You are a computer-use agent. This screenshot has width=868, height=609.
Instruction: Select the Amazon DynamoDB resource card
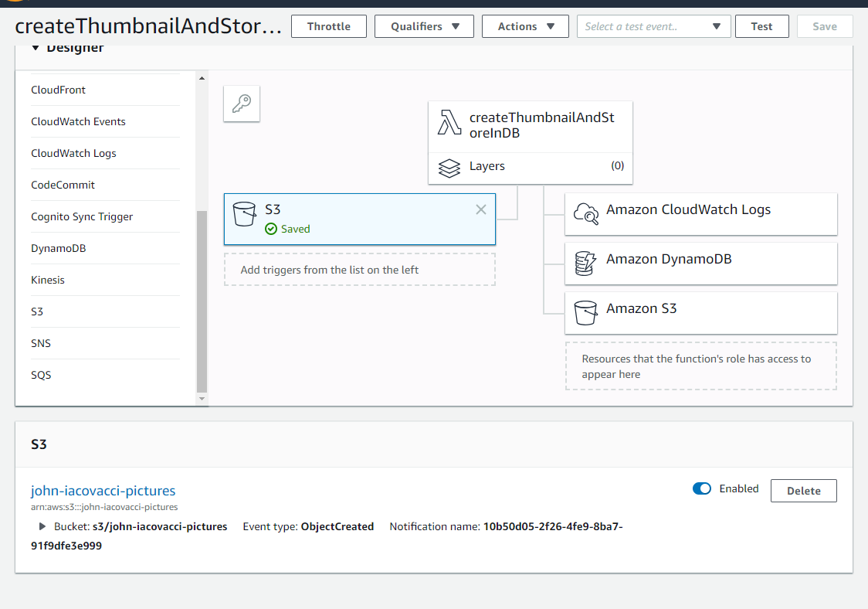click(701, 264)
